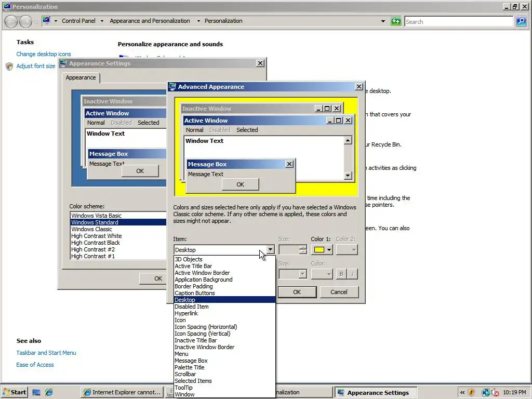The height and width of the screenshot is (399, 532).
Task: Click Selected menu item in Advanced preview
Action: click(247, 130)
